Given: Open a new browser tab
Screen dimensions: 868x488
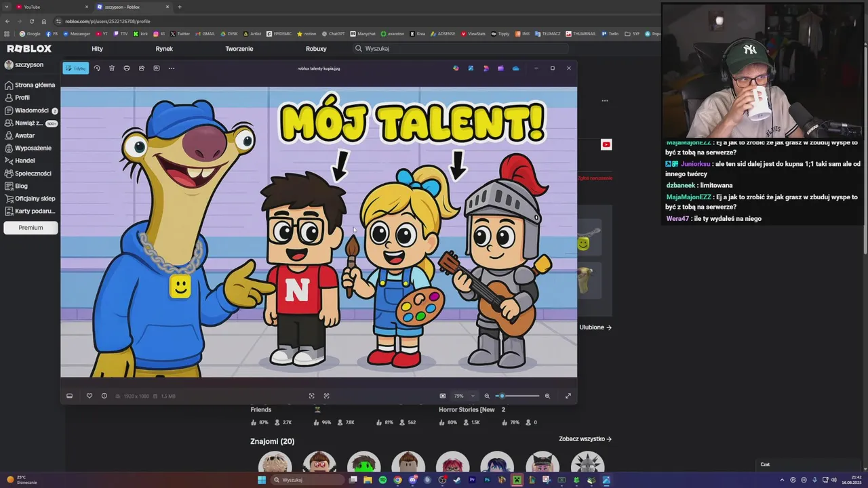Looking at the screenshot, I should coord(179,7).
